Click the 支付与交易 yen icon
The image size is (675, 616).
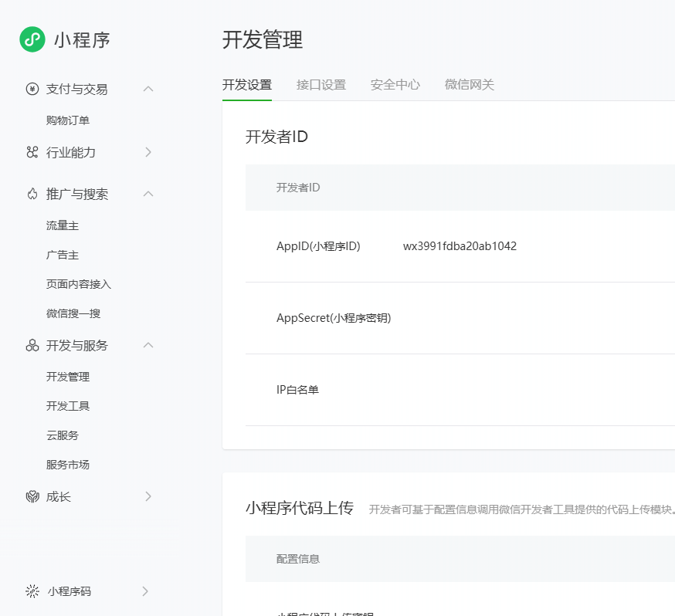(32, 89)
